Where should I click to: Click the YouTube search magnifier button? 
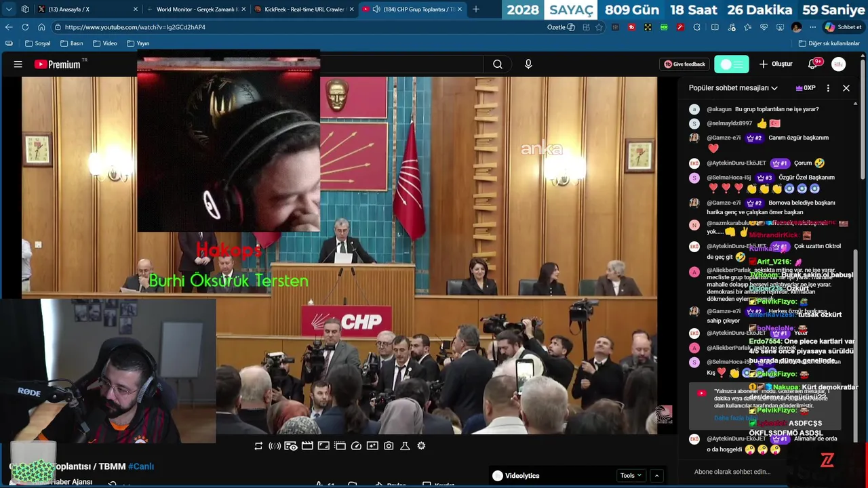click(x=498, y=64)
